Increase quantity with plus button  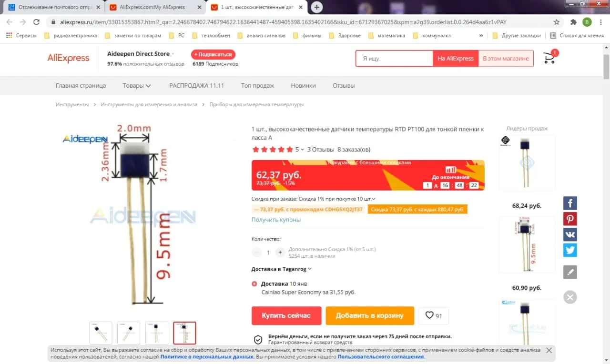click(280, 253)
